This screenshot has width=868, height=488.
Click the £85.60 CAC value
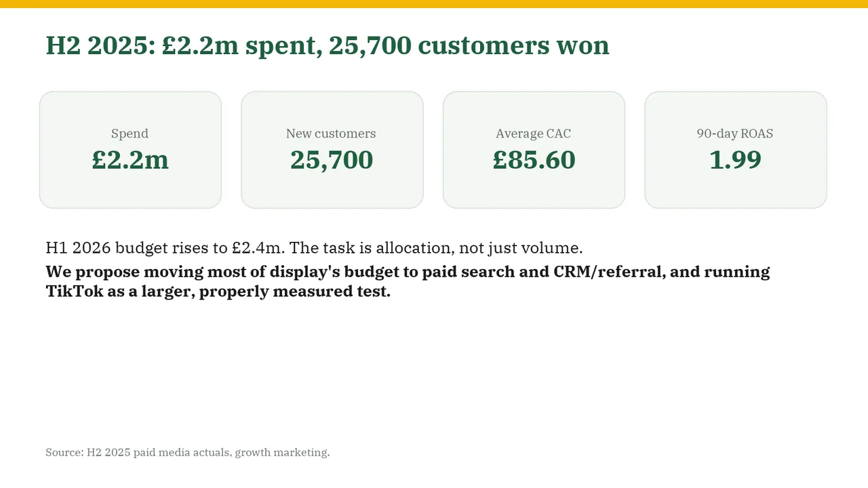coord(534,160)
